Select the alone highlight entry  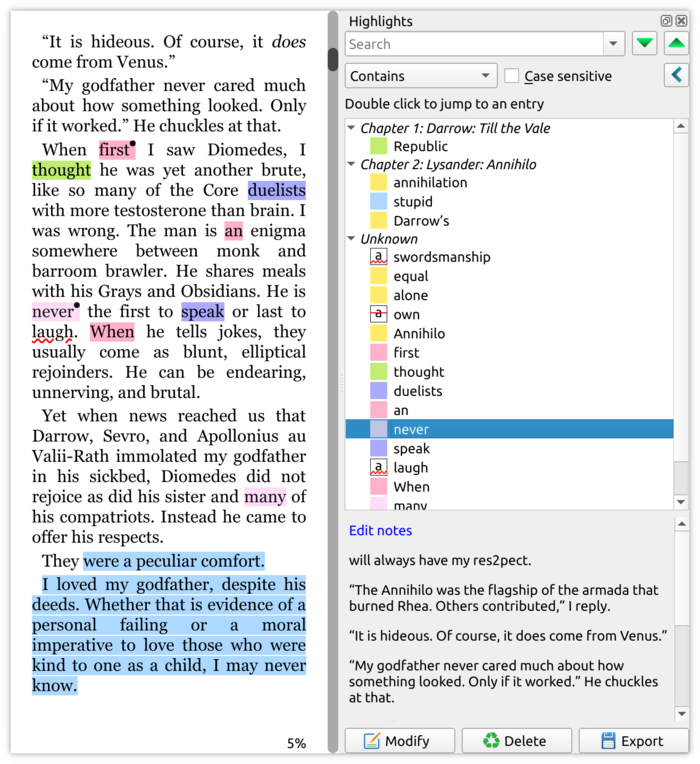point(411,295)
